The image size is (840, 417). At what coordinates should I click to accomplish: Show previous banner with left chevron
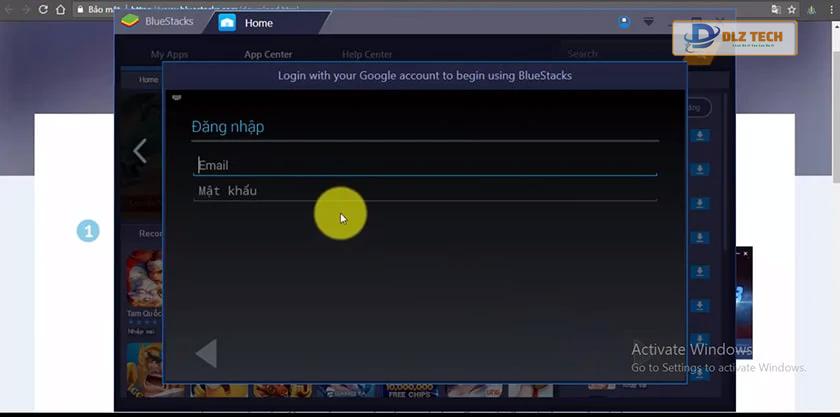click(140, 151)
